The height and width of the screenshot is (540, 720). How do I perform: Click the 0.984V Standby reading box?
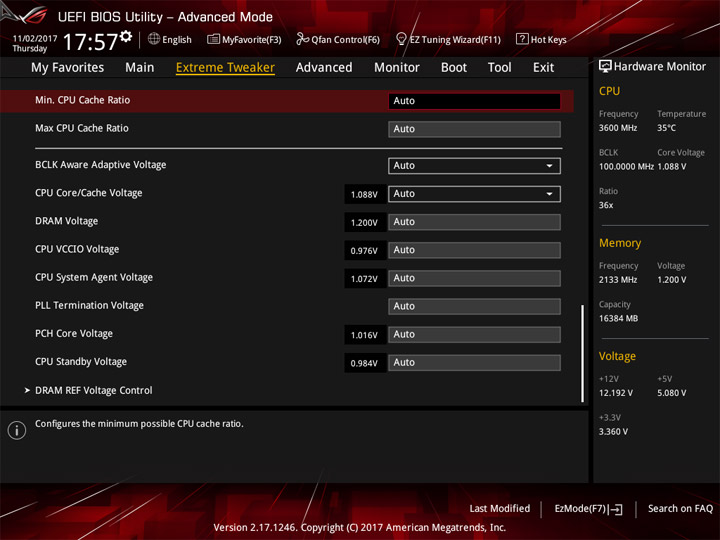364,363
